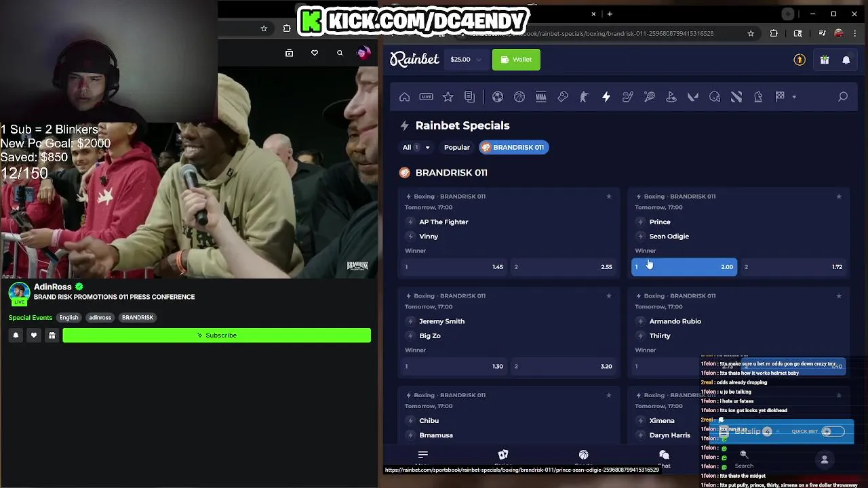
Task: Toggle the Quick Bet switch
Action: pos(833,432)
